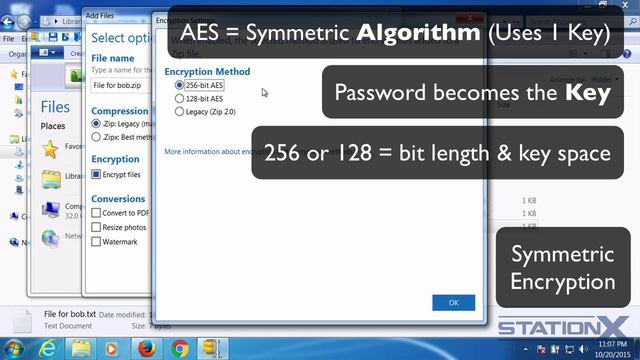Screen dimensions: 640x360
Task: Choose Legacy (Zip 2.0) encryption
Action: tap(179, 111)
